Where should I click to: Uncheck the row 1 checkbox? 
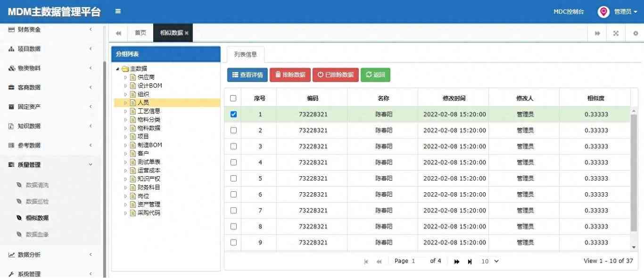pyautogui.click(x=233, y=114)
